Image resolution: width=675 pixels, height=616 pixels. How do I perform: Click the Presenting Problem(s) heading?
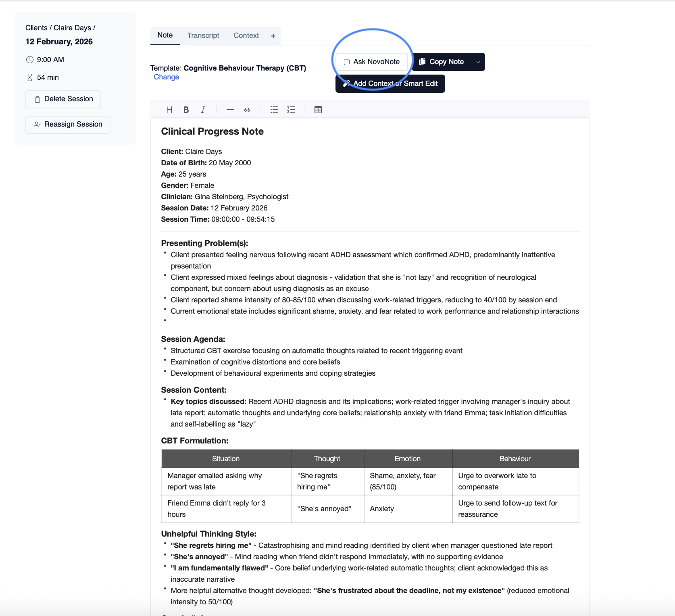pyautogui.click(x=204, y=243)
